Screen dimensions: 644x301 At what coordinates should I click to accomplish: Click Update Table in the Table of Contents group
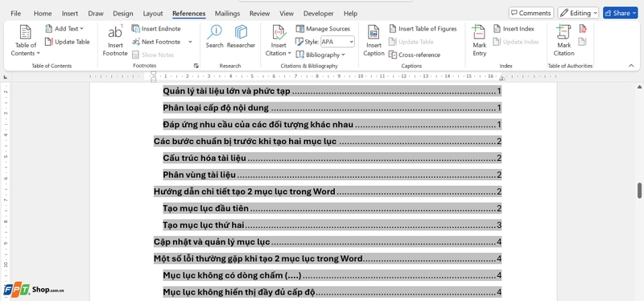pyautogui.click(x=67, y=42)
